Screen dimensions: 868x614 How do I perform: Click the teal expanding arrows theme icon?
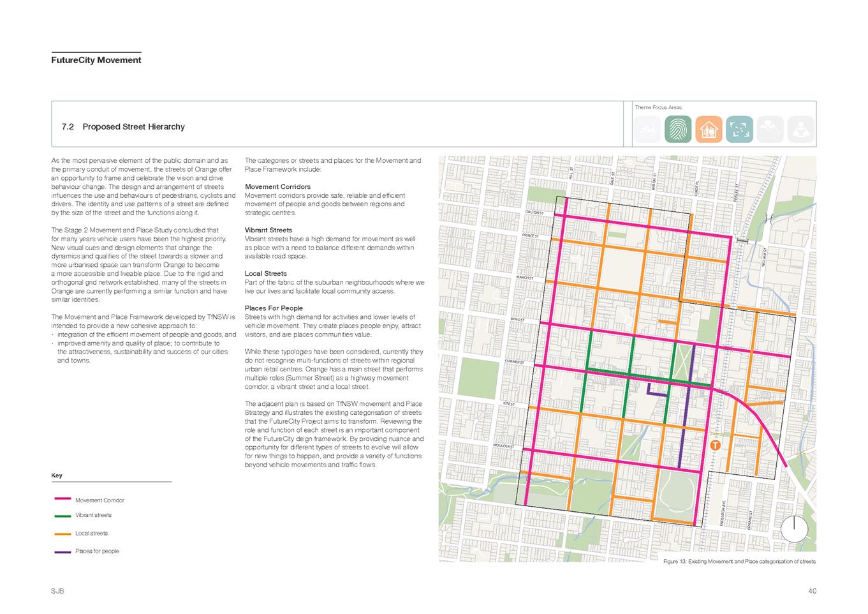pyautogui.click(x=739, y=130)
